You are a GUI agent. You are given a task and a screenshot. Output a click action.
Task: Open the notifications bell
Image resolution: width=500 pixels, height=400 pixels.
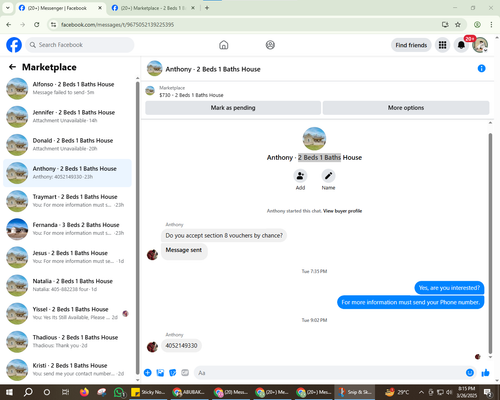coord(461,45)
